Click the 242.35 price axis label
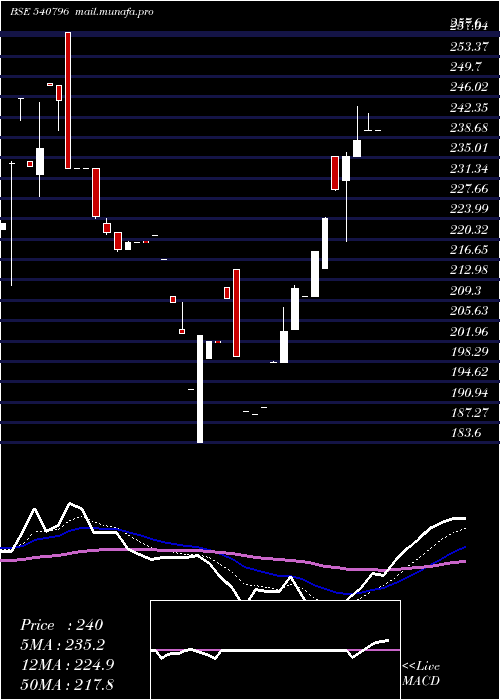 tap(469, 108)
